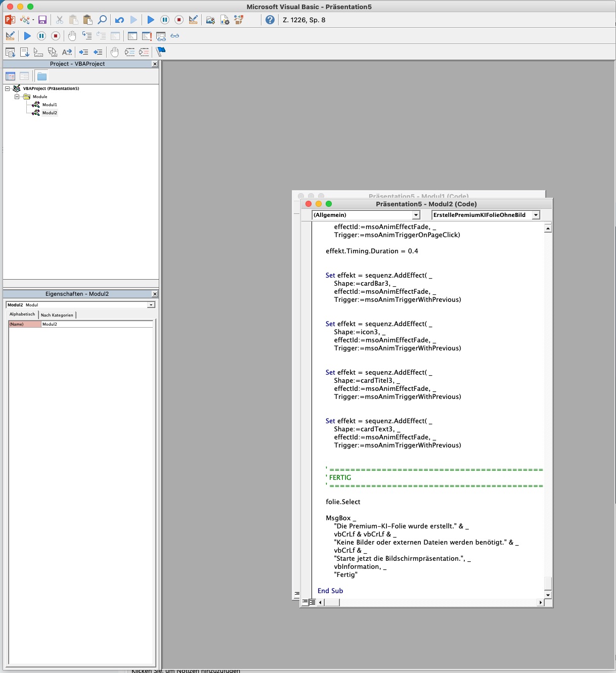Switch to the Alphabetisch tab
The image size is (616, 673).
[22, 315]
